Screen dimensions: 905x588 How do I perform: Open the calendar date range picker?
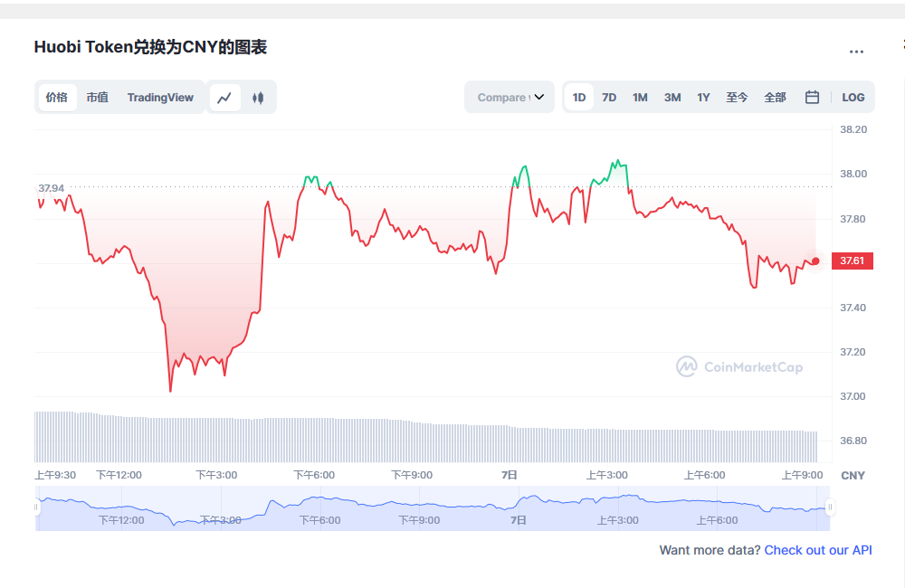pos(812,97)
